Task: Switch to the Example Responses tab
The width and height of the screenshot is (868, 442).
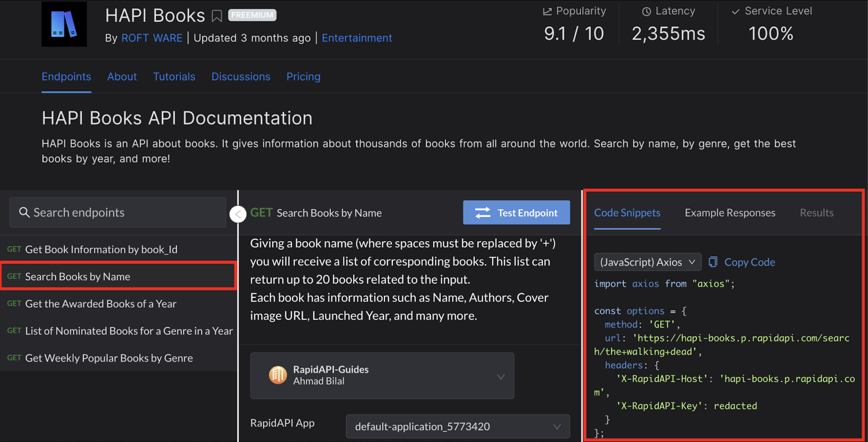Action: pyautogui.click(x=730, y=213)
